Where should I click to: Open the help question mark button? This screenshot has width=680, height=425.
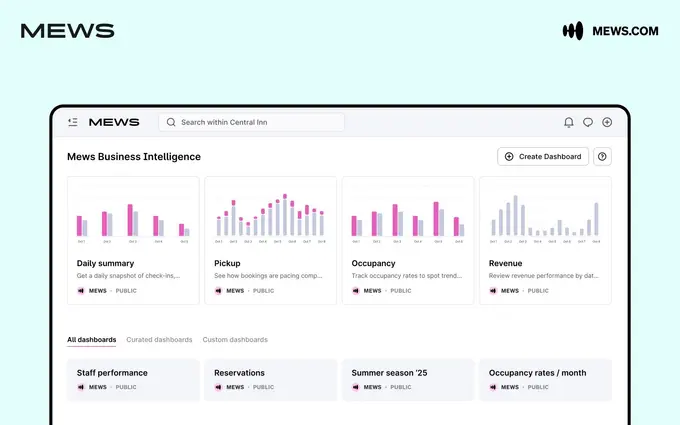tap(602, 157)
